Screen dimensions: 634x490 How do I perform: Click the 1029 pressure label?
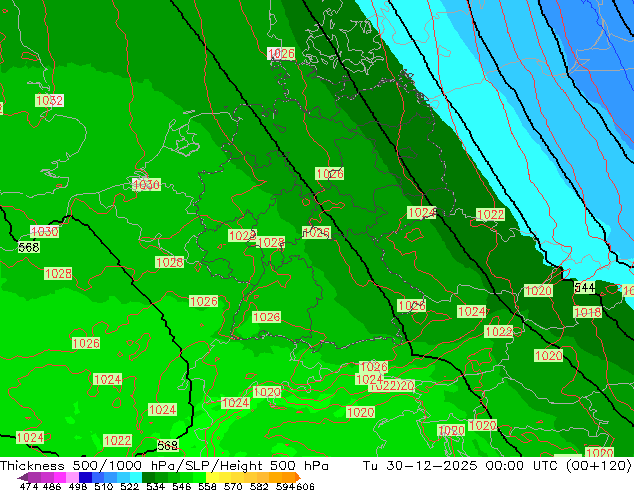(x=242, y=236)
